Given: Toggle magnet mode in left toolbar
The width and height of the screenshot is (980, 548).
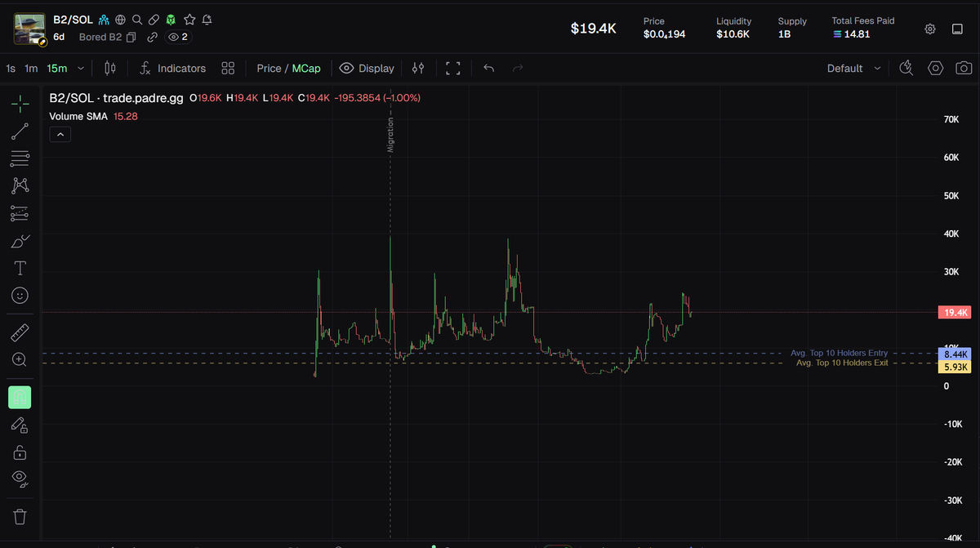Looking at the screenshot, I should (x=20, y=397).
